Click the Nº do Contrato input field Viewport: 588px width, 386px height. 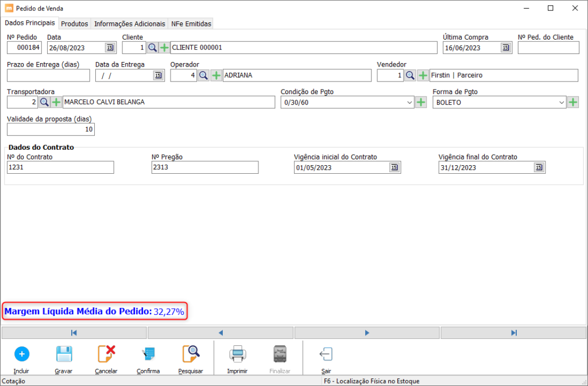[60, 167]
